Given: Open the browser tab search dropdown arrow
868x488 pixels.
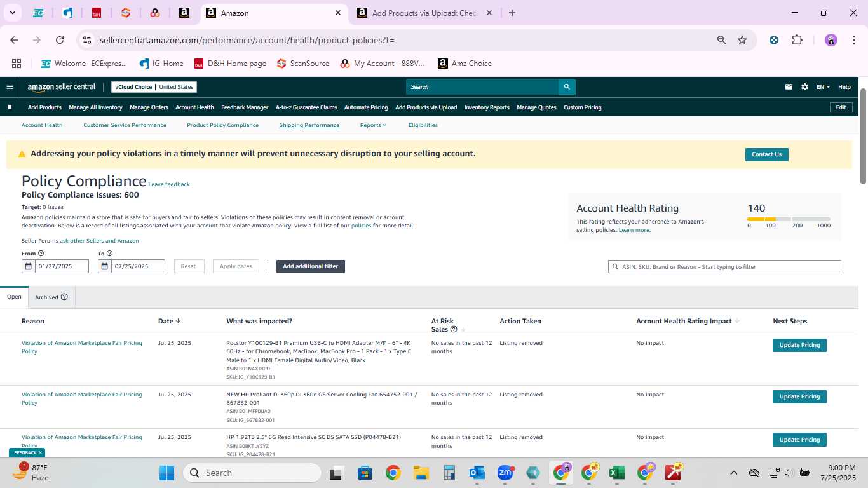Looking at the screenshot, I should point(12,13).
